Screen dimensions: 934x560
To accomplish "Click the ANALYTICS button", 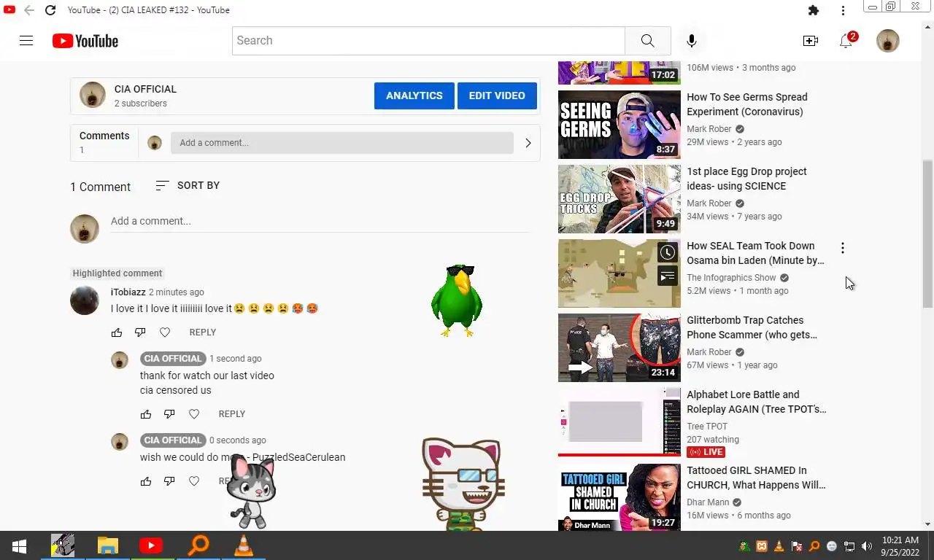I will [414, 96].
